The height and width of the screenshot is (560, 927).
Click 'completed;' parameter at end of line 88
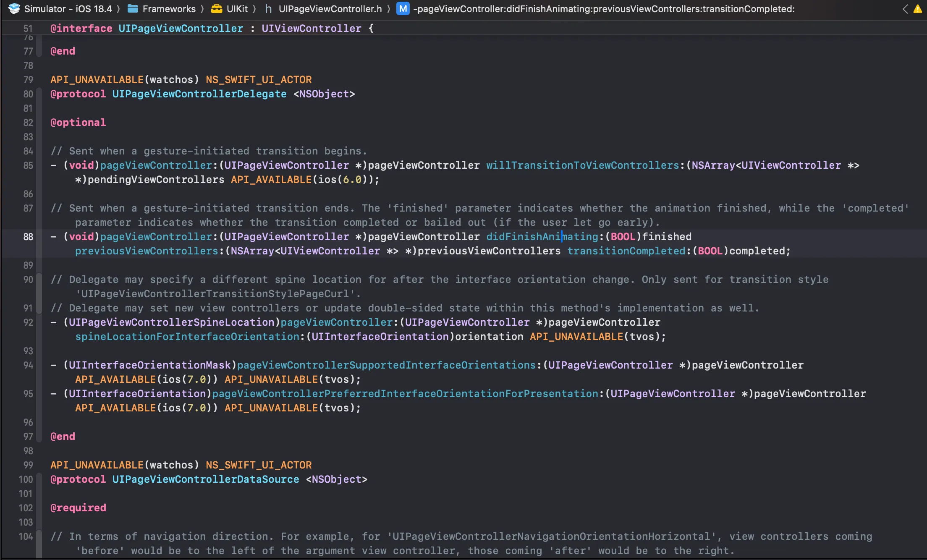760,251
